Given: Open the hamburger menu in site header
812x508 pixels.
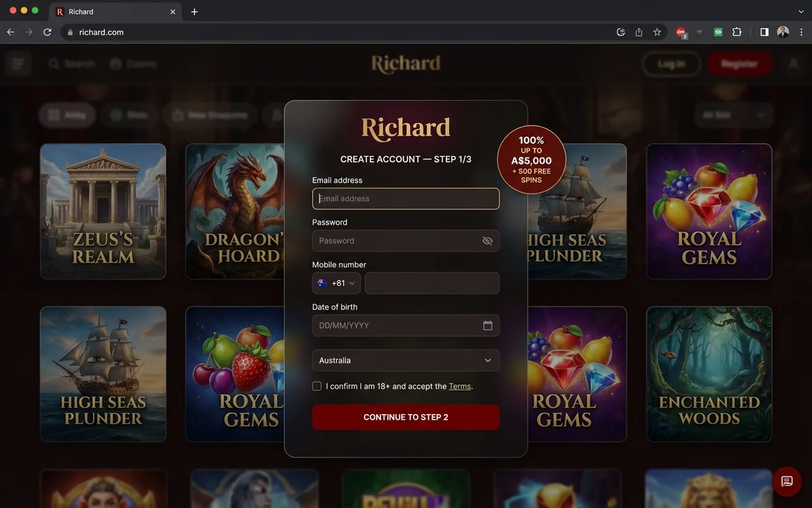Looking at the screenshot, I should pyautogui.click(x=18, y=63).
